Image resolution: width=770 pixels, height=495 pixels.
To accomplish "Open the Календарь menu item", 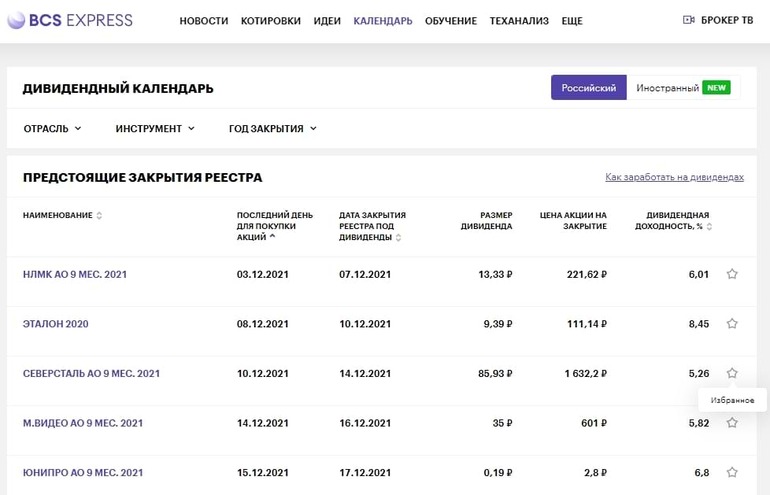I will pyautogui.click(x=383, y=21).
